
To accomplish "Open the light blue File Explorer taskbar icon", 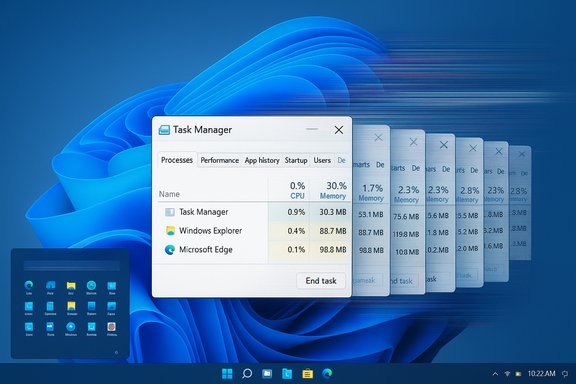I will 287,374.
